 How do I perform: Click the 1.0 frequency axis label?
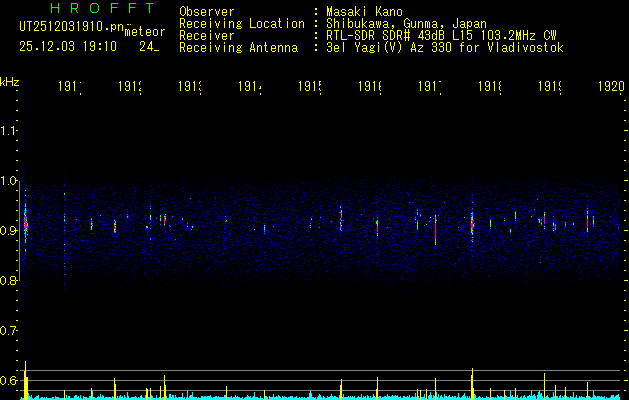click(x=8, y=181)
